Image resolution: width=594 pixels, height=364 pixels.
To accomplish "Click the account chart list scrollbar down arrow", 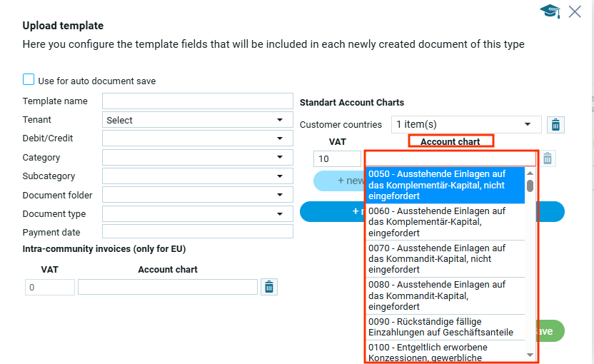I will tap(530, 355).
